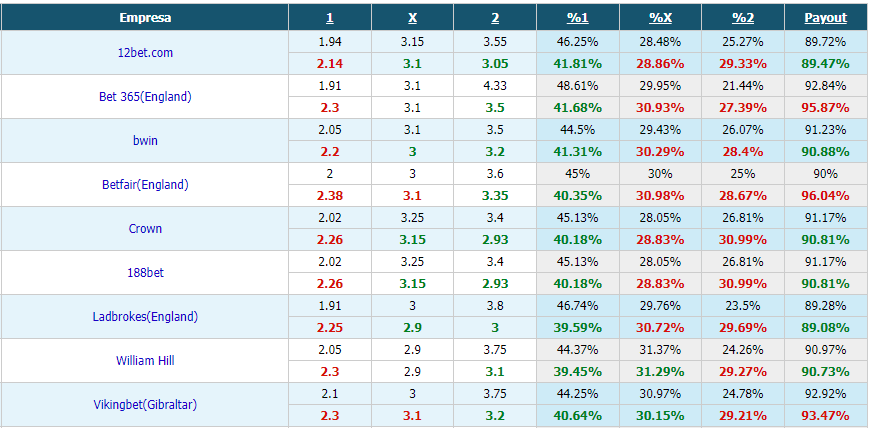The width and height of the screenshot is (870, 428).
Task: Select Ladbrokes %1 value 39.59%
Action: point(578,328)
